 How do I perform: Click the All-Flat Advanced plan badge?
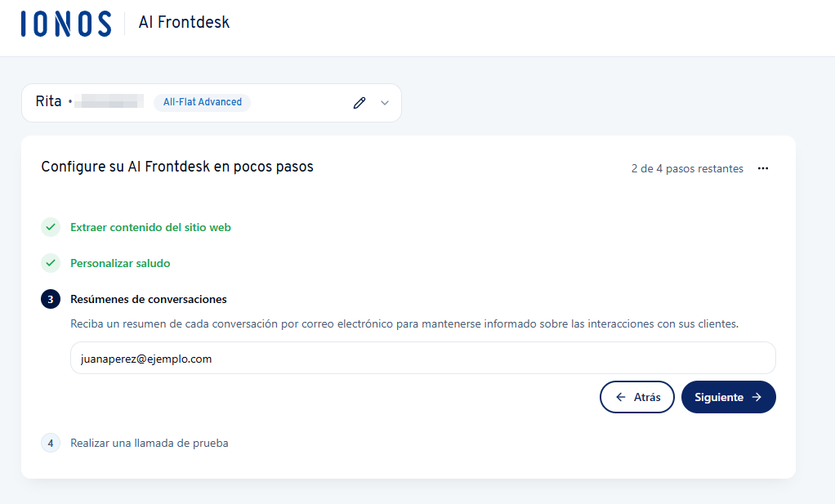[x=203, y=102]
